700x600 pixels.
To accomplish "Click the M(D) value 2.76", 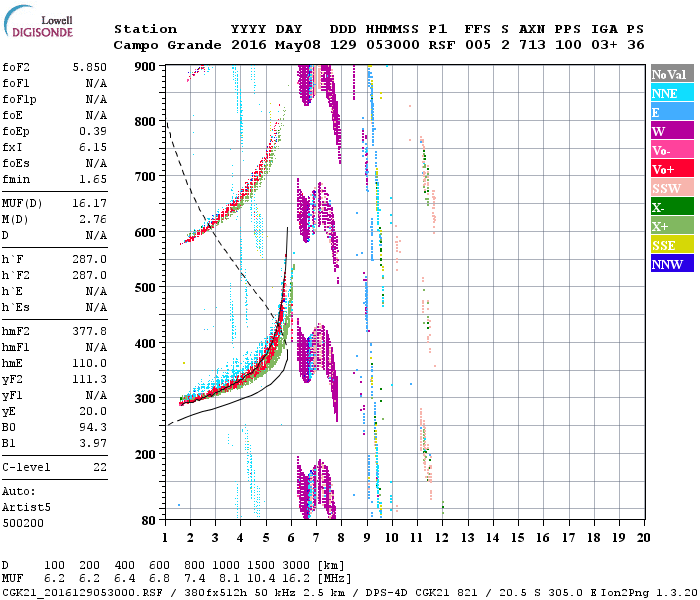I will pyautogui.click(x=93, y=220).
